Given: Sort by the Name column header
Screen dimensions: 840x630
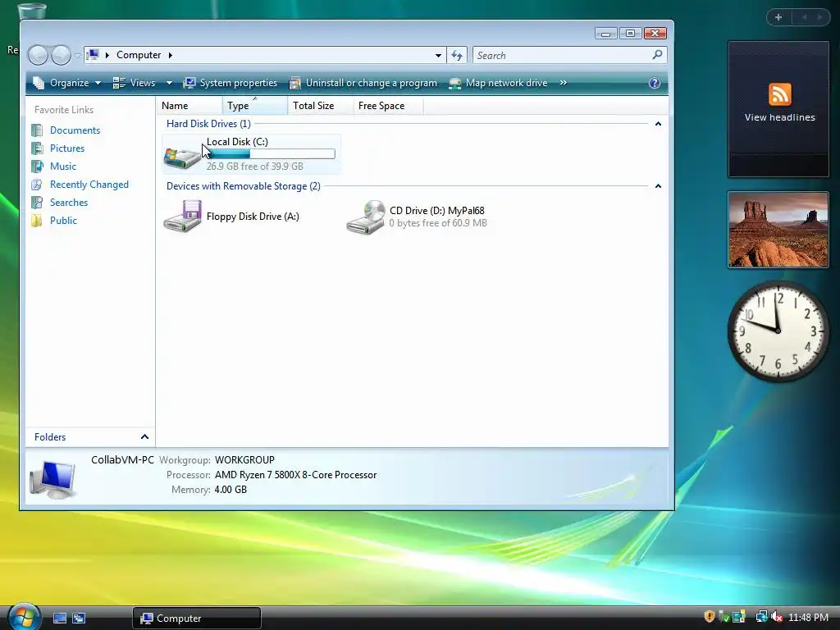Looking at the screenshot, I should coord(189,106).
